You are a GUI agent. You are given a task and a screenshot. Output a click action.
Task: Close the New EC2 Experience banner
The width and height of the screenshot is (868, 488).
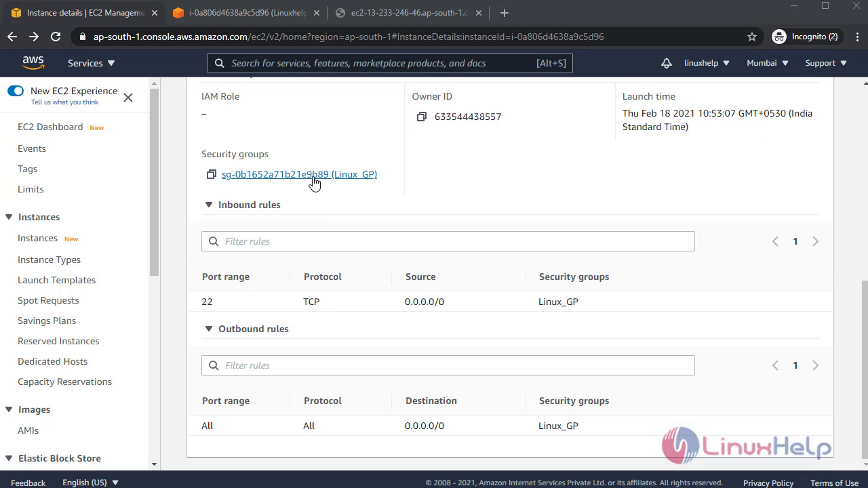(x=128, y=98)
